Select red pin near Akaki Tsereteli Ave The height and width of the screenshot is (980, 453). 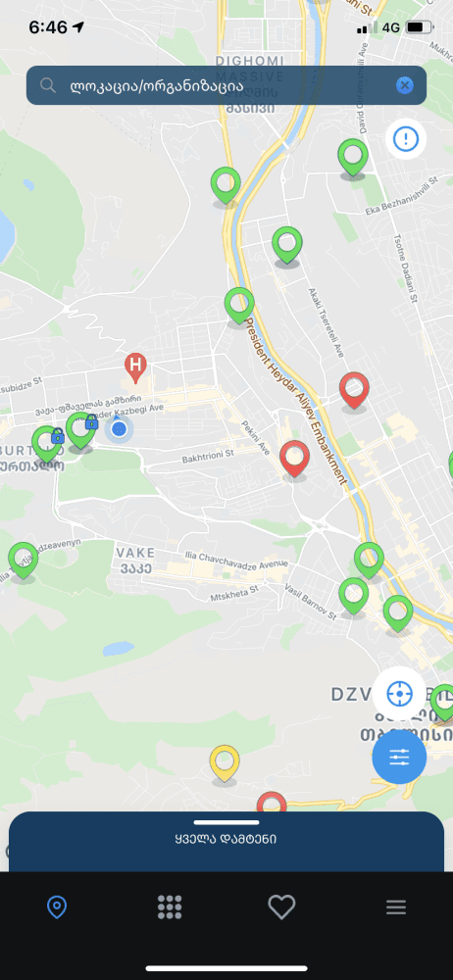pyautogui.click(x=354, y=392)
